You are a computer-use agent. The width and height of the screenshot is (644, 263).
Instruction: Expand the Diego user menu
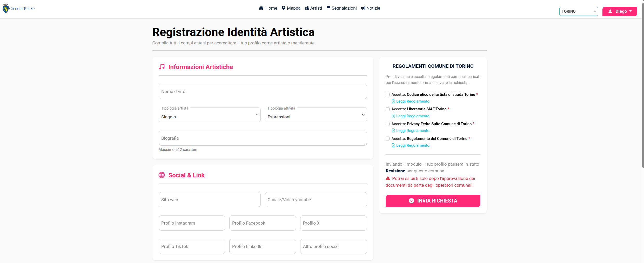620,11
